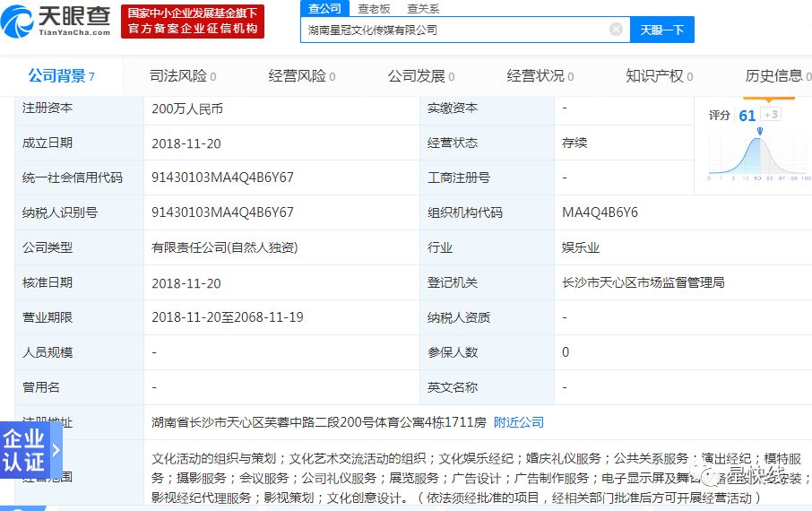The height and width of the screenshot is (511, 812).
Task: Click the +3 score badge
Action: pyautogui.click(x=771, y=115)
